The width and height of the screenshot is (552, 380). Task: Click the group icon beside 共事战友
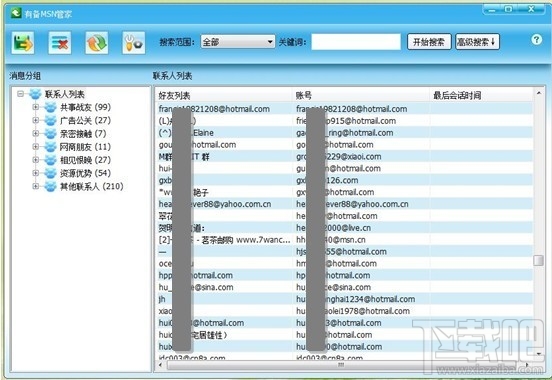[x=50, y=107]
